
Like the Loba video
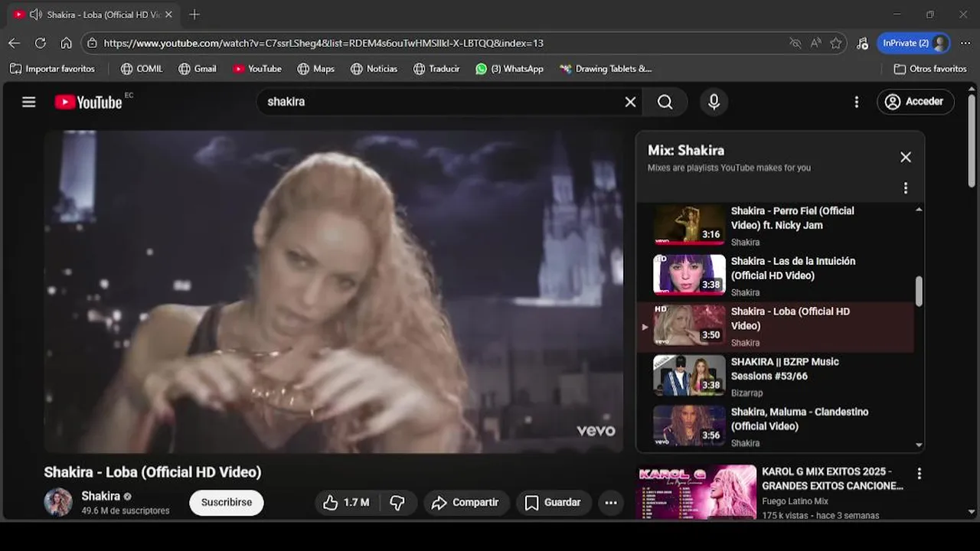point(346,503)
